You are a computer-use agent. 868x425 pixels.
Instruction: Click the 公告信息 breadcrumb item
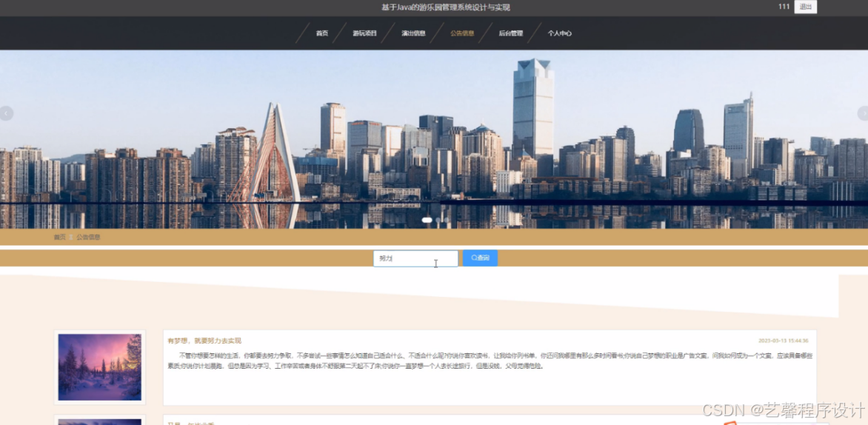89,237
